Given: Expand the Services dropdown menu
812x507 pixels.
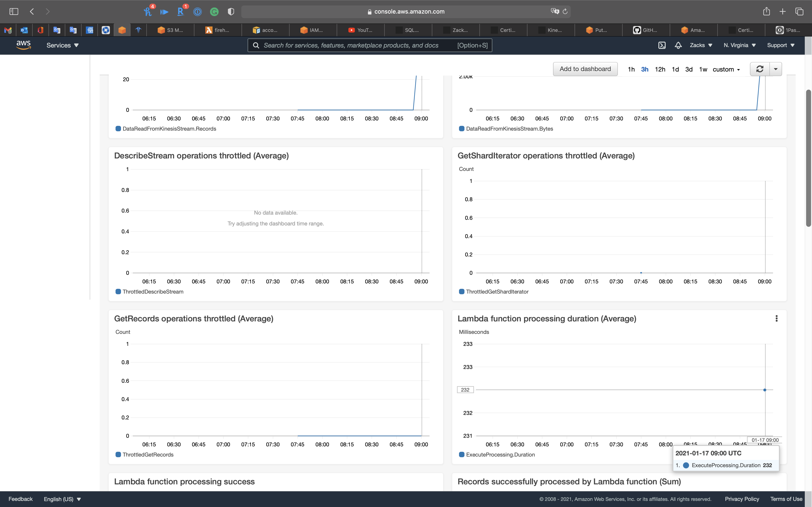Looking at the screenshot, I should coord(62,45).
